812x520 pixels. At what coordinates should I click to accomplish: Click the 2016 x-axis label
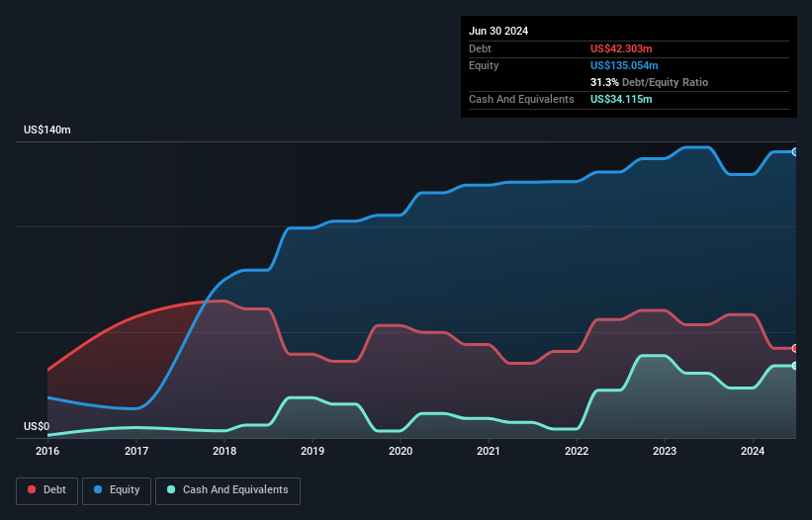click(x=47, y=451)
